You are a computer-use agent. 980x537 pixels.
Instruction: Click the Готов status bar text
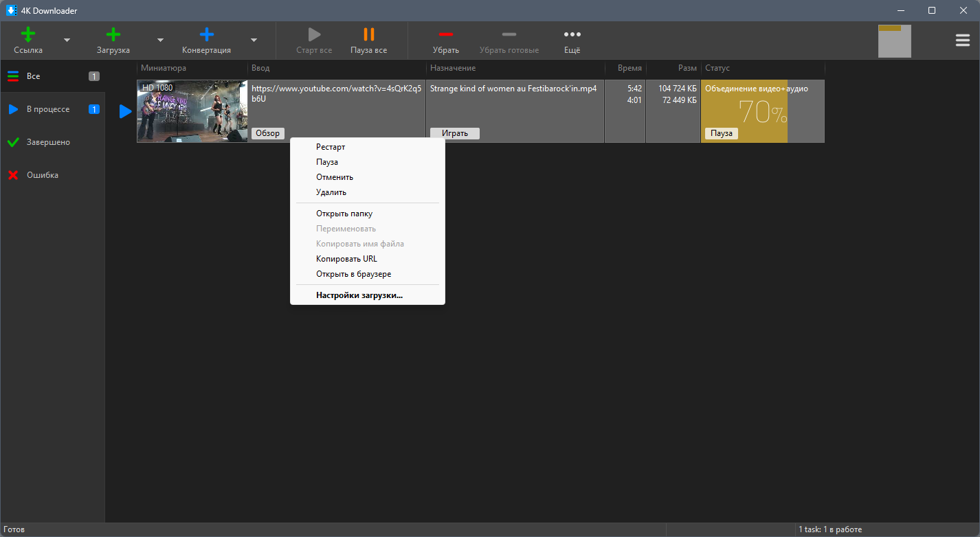[14, 529]
